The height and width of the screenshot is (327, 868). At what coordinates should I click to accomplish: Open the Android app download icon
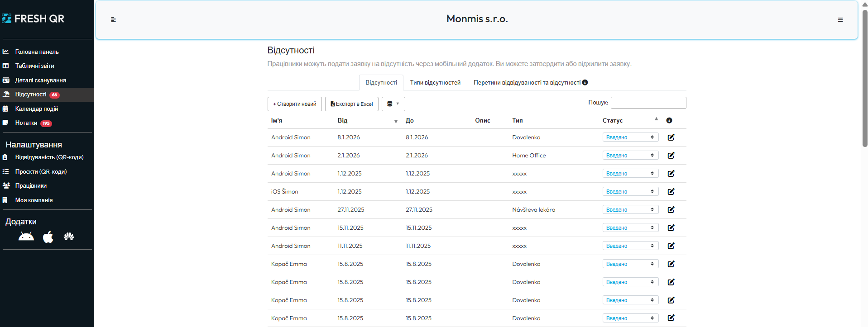[26, 237]
